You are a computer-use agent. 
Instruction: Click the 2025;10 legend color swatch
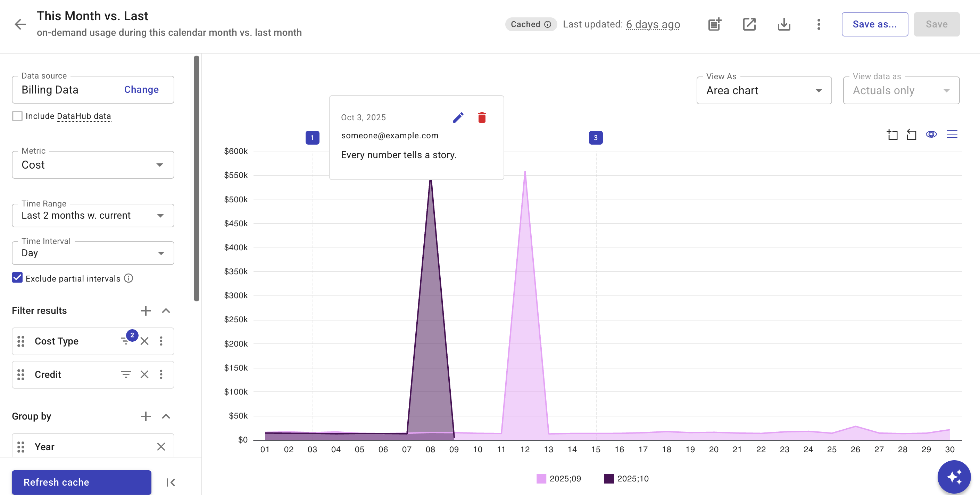(609, 479)
